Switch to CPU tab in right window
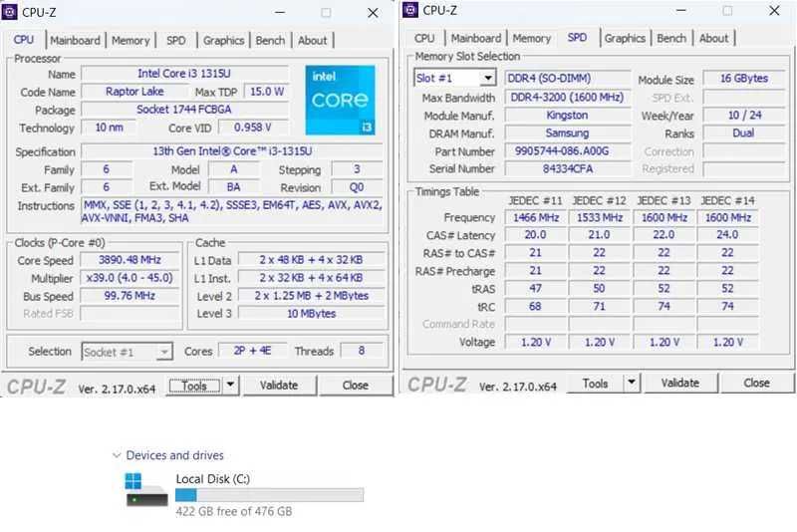 (424, 38)
